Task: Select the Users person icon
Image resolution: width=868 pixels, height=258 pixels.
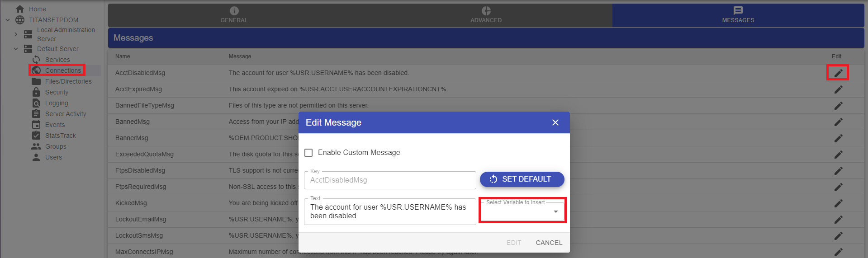Action: click(36, 157)
